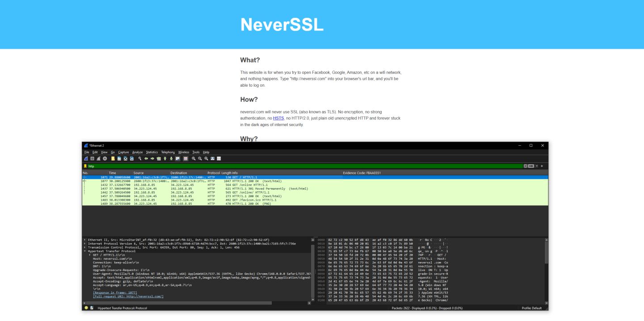Reset text to normal size

pos(206,159)
